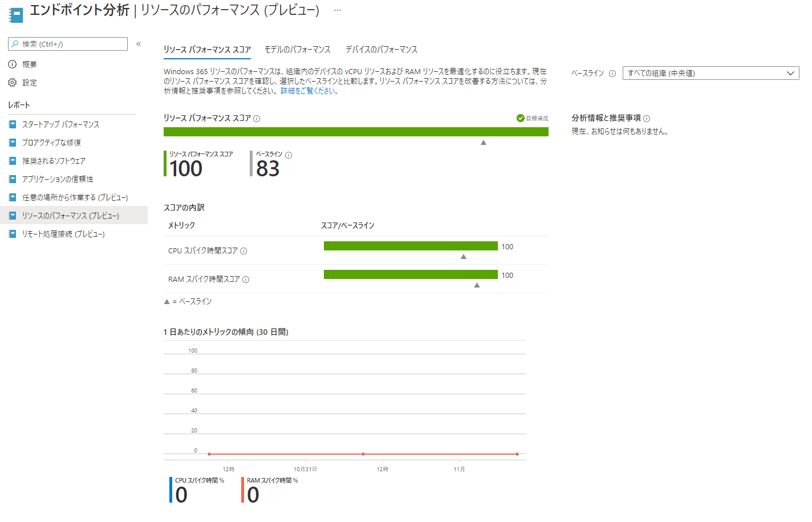Click info icon next to CPU スパイク時間スコア
Viewport: 812px width, 522px height.
click(243, 251)
